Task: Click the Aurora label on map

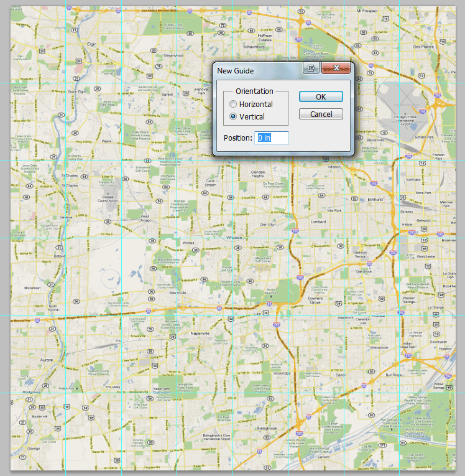Action: [x=46, y=360]
